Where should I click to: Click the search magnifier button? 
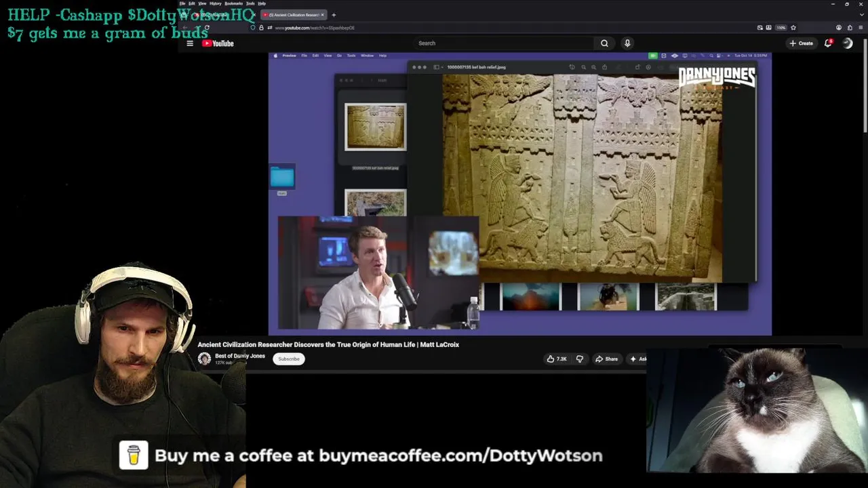pos(604,43)
